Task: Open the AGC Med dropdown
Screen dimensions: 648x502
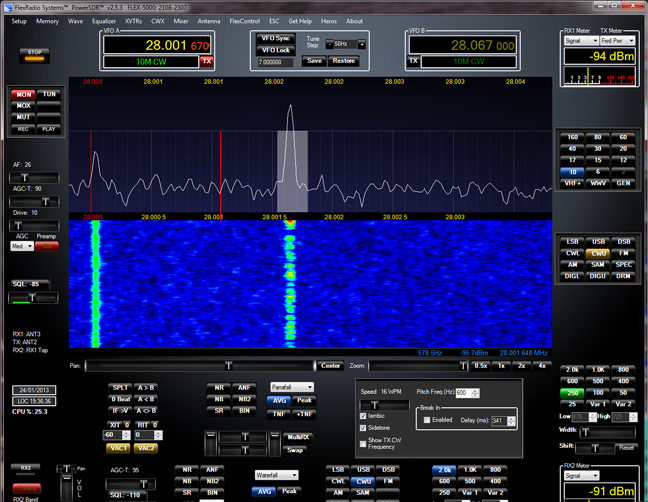Action: coord(21,246)
